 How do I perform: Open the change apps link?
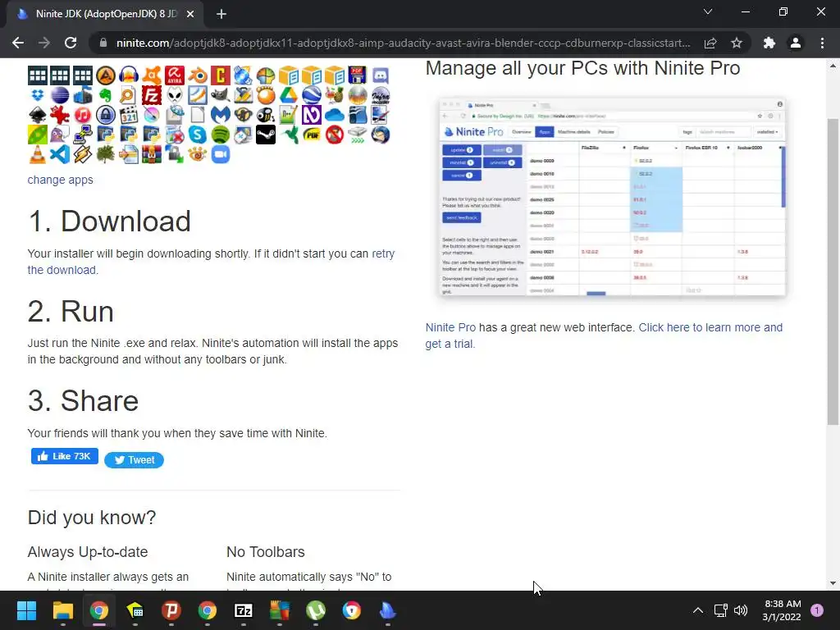tap(60, 180)
